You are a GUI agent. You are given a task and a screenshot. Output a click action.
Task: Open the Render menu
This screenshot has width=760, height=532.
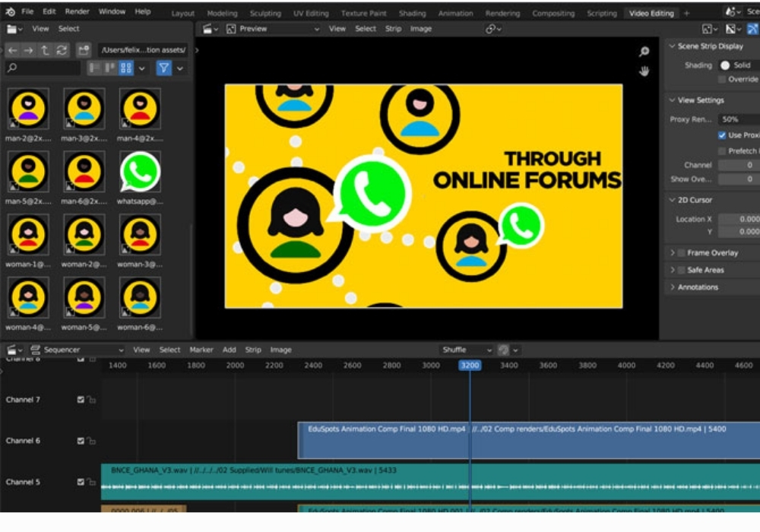(x=77, y=11)
